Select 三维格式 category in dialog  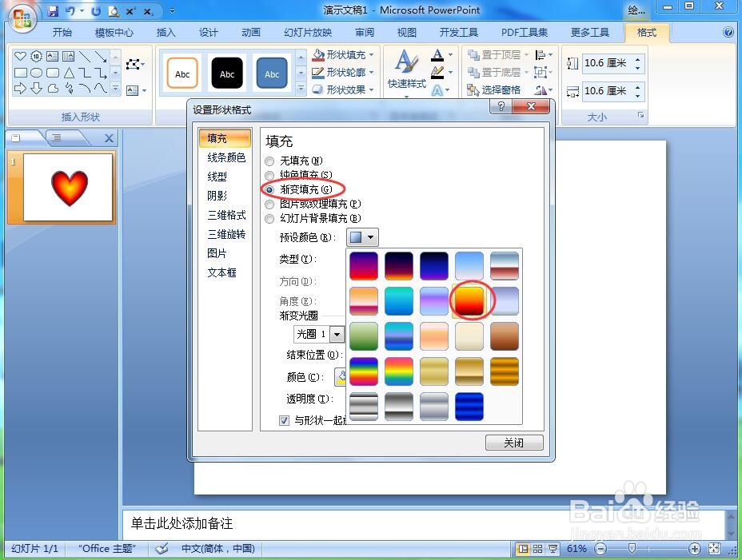coord(226,215)
